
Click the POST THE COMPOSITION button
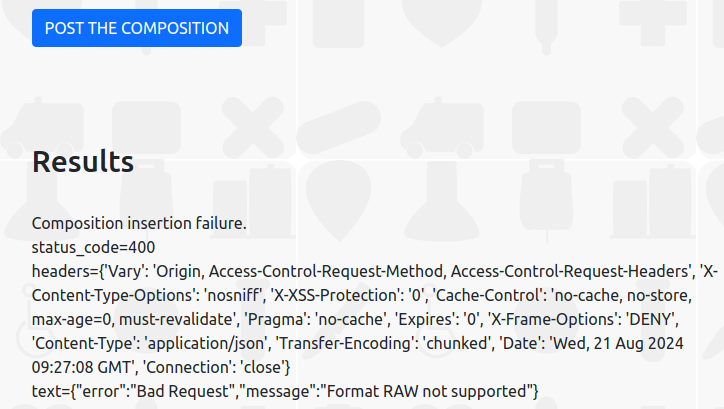tap(137, 28)
